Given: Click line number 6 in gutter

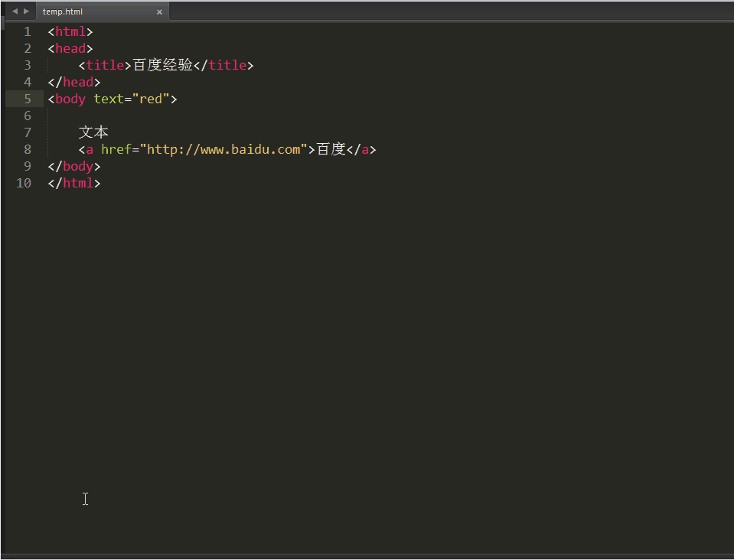Looking at the screenshot, I should (28, 116).
